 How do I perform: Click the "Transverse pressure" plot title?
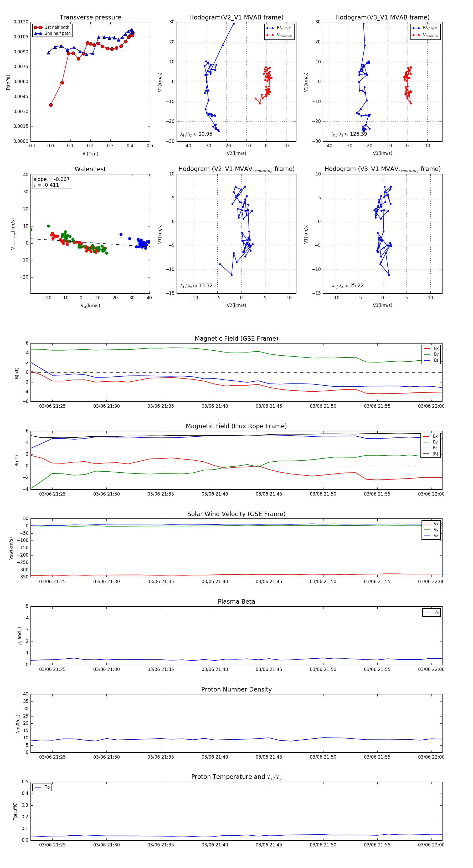[90, 18]
